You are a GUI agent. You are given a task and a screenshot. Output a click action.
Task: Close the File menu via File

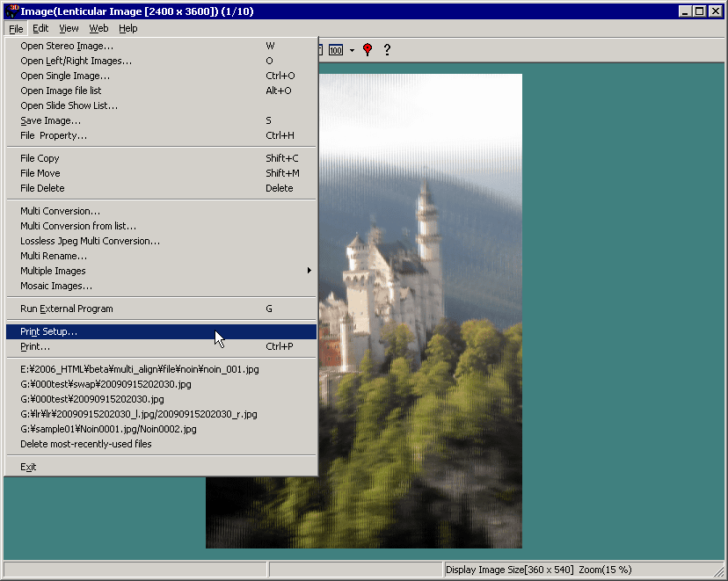(16, 29)
